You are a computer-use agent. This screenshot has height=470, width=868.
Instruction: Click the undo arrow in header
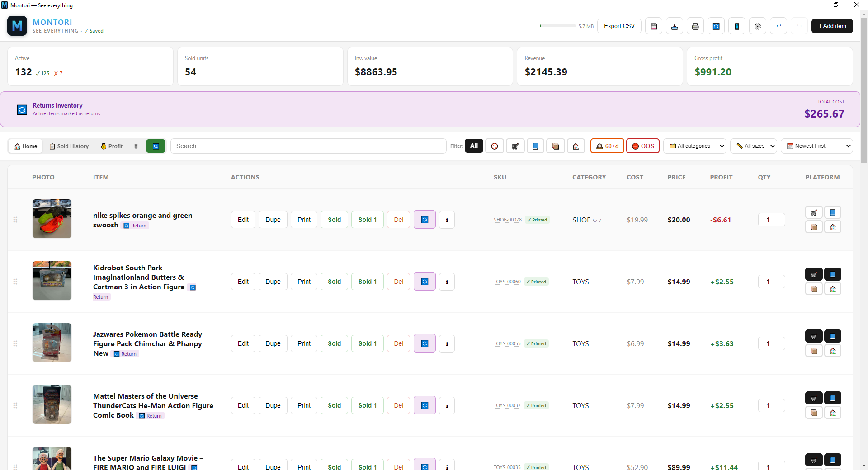point(778,26)
